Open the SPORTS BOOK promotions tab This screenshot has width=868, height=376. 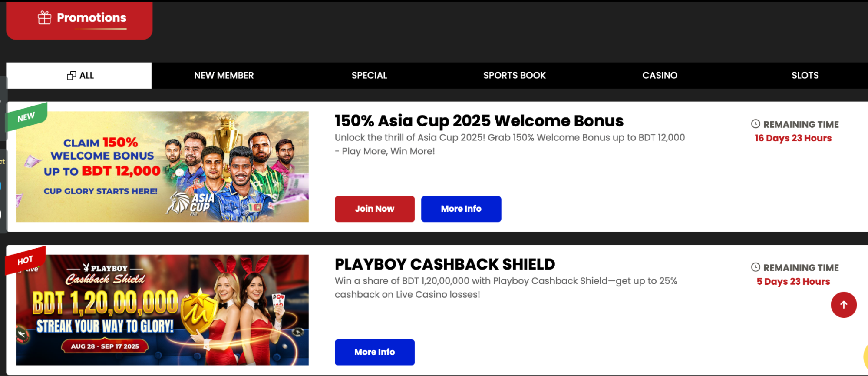(514, 75)
